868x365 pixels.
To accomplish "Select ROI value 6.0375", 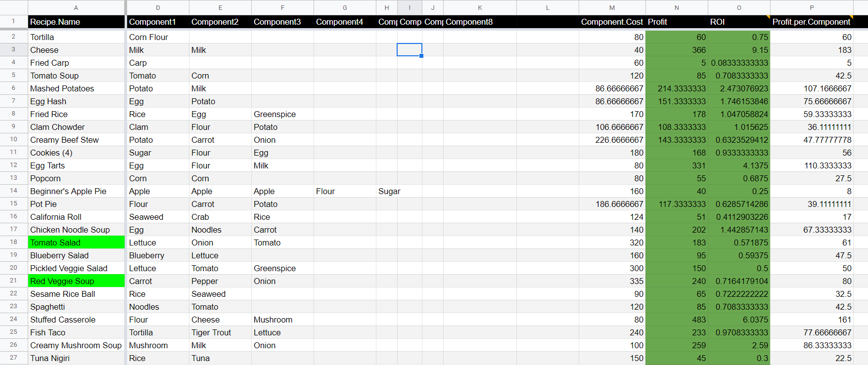I will point(739,320).
